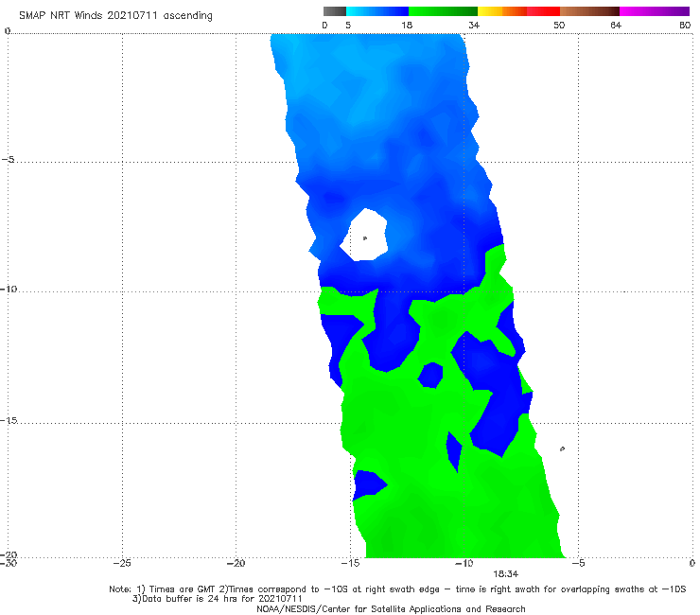Screen dimensions: 700x615
Task: Click the title 'SMAP NRT Winds 20210711 ascending'
Action: tap(115, 16)
